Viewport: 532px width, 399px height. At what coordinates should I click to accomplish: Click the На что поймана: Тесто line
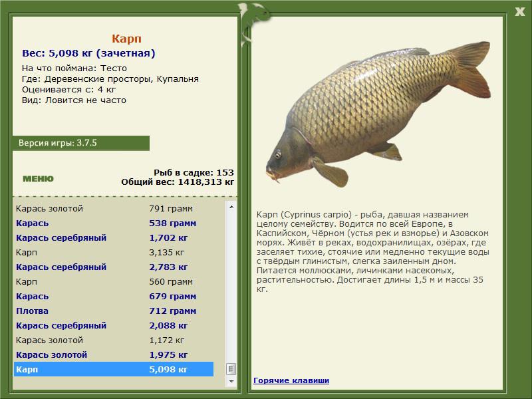click(x=74, y=68)
